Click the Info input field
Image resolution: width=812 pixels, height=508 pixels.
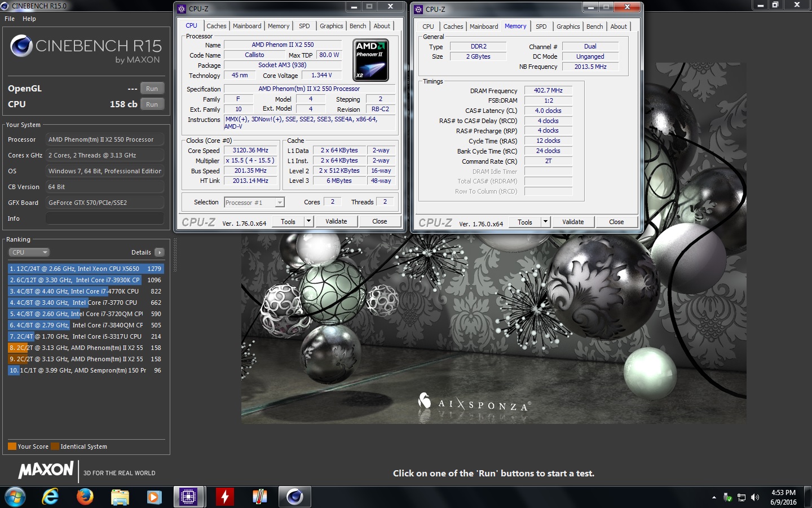point(105,218)
